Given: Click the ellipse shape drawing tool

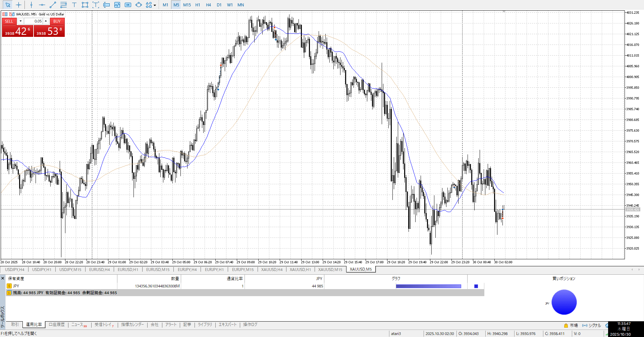Looking at the screenshot, I should click(x=139, y=5).
